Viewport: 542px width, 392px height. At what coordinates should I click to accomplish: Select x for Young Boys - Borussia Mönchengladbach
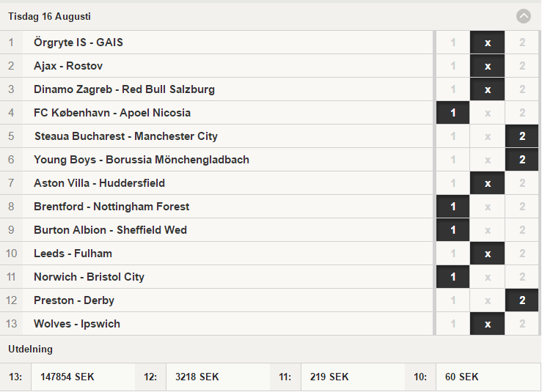(x=488, y=160)
